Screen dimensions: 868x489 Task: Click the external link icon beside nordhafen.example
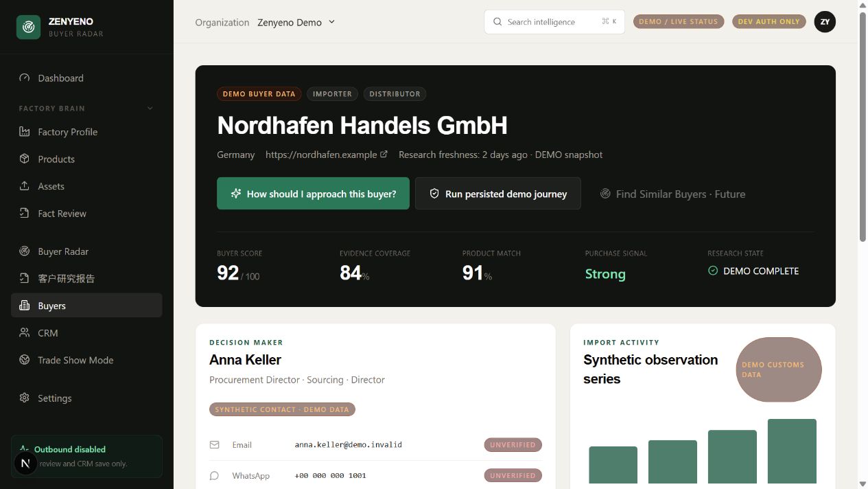384,155
